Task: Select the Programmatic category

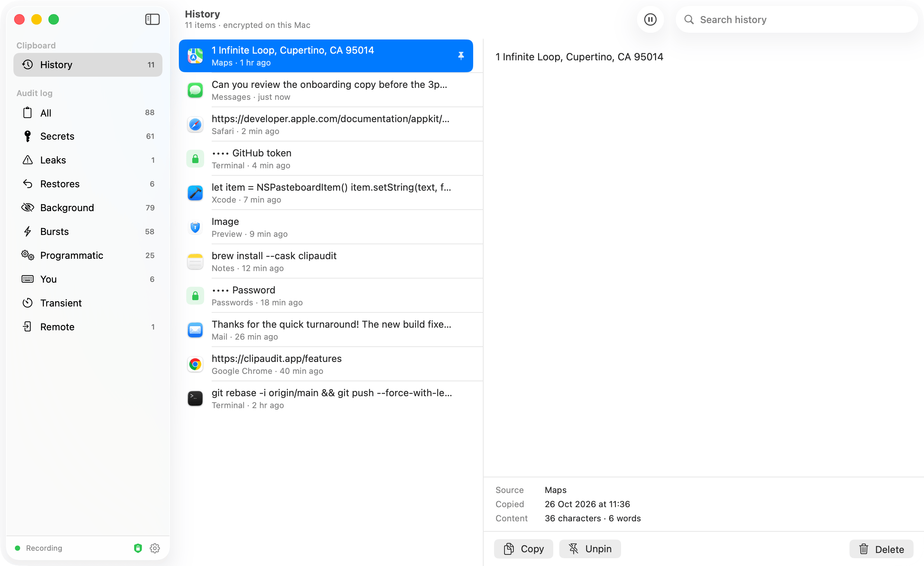Action: coord(88,255)
